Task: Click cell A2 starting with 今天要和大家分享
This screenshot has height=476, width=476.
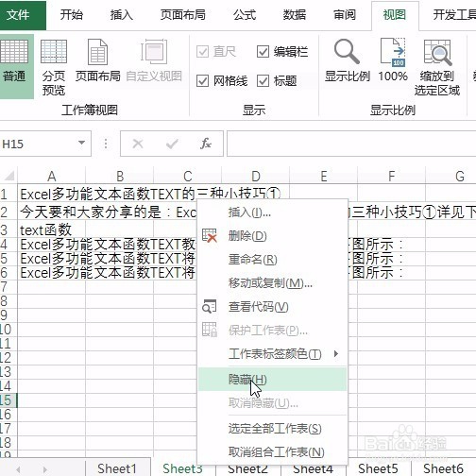Action: 51,212
